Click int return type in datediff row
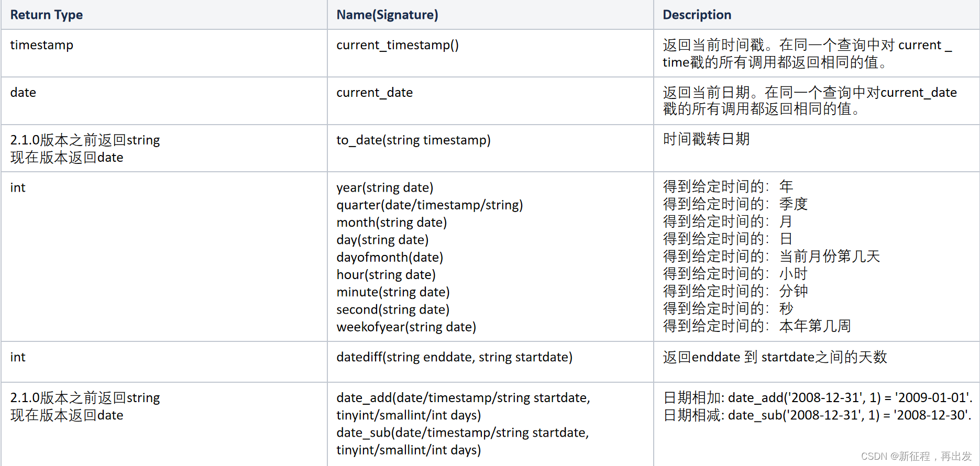The height and width of the screenshot is (466, 980). 18,357
